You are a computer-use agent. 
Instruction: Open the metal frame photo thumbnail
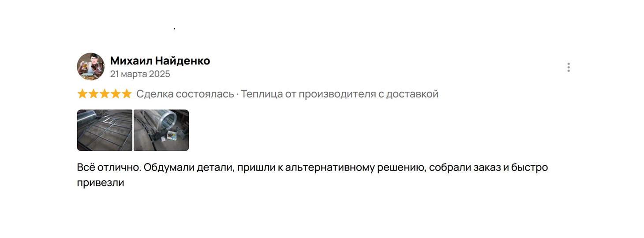pyautogui.click(x=105, y=130)
